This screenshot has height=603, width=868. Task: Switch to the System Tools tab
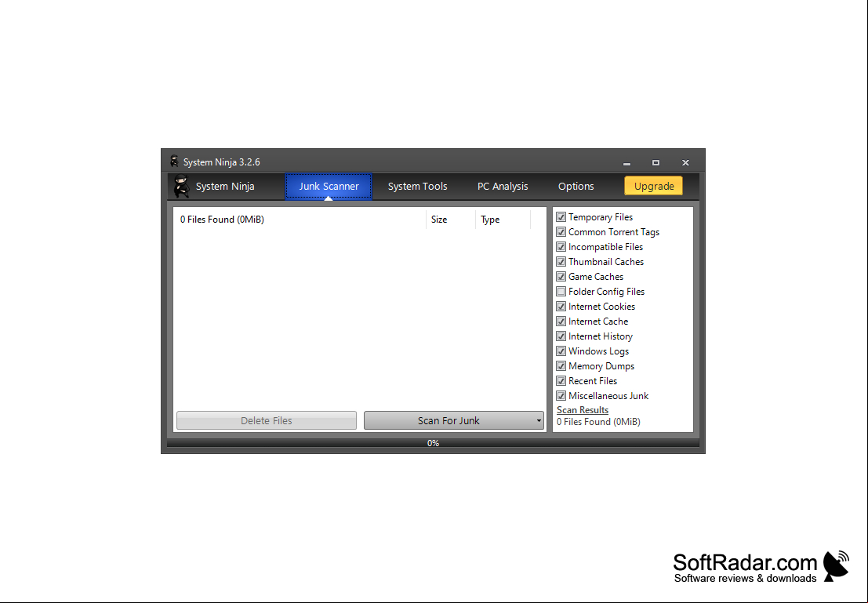coord(417,187)
